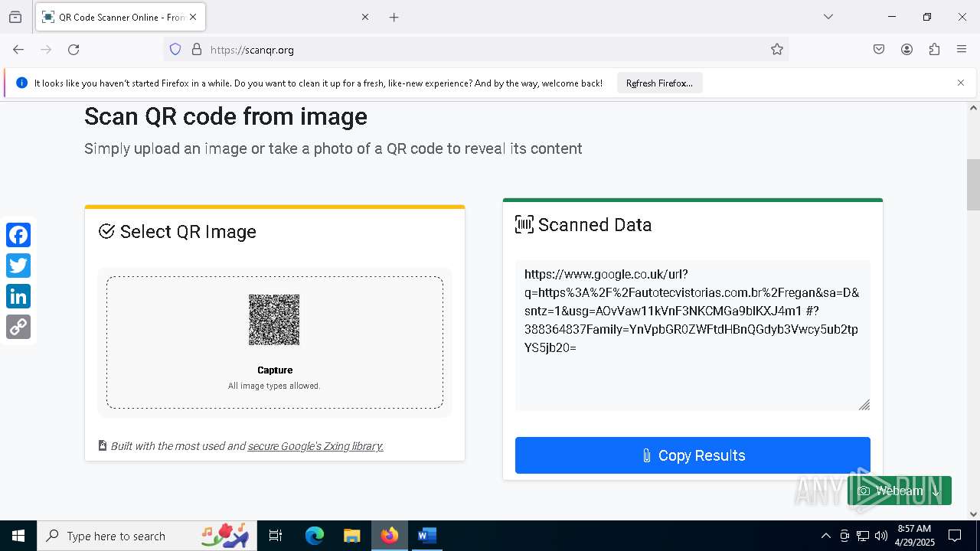Open Firefox account icon
This screenshot has height=551, width=980.
[906, 50]
